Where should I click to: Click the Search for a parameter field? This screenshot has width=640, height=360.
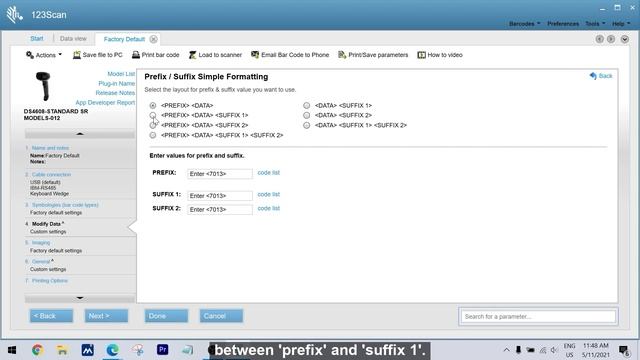(538, 316)
